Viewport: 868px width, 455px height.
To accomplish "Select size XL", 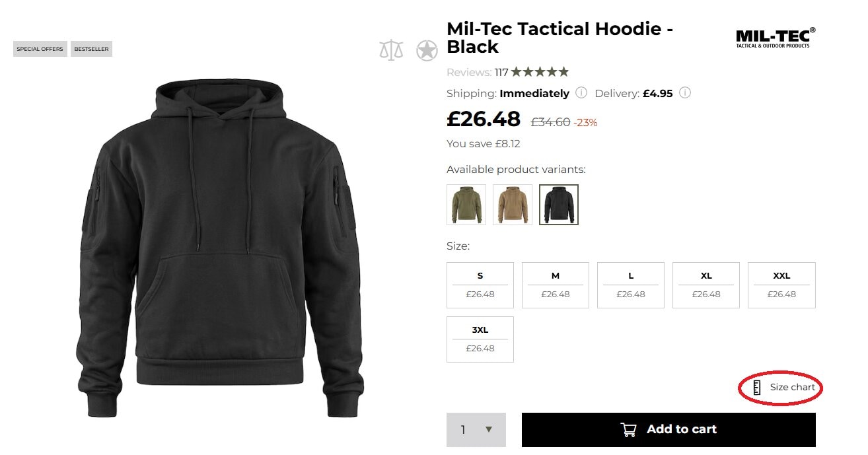I will point(706,284).
